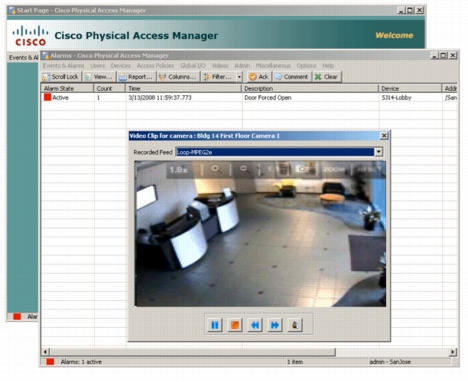
Task: Stop the video clip playback
Action: [235, 325]
